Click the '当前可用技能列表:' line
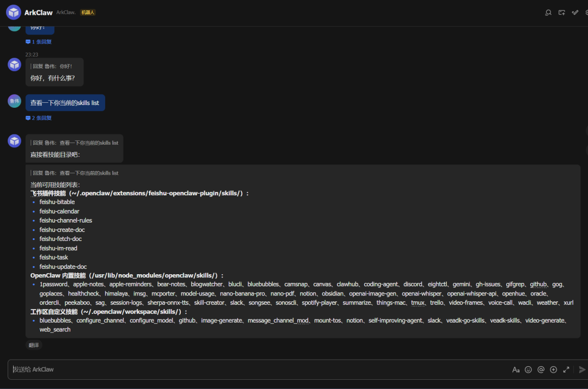The width and height of the screenshot is (588, 389). point(55,185)
